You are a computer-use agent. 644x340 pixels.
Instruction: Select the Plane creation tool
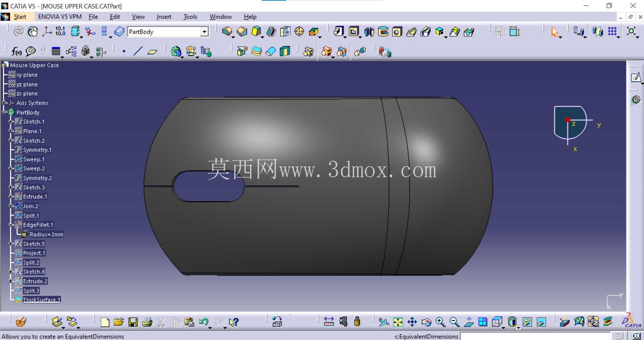(152, 51)
